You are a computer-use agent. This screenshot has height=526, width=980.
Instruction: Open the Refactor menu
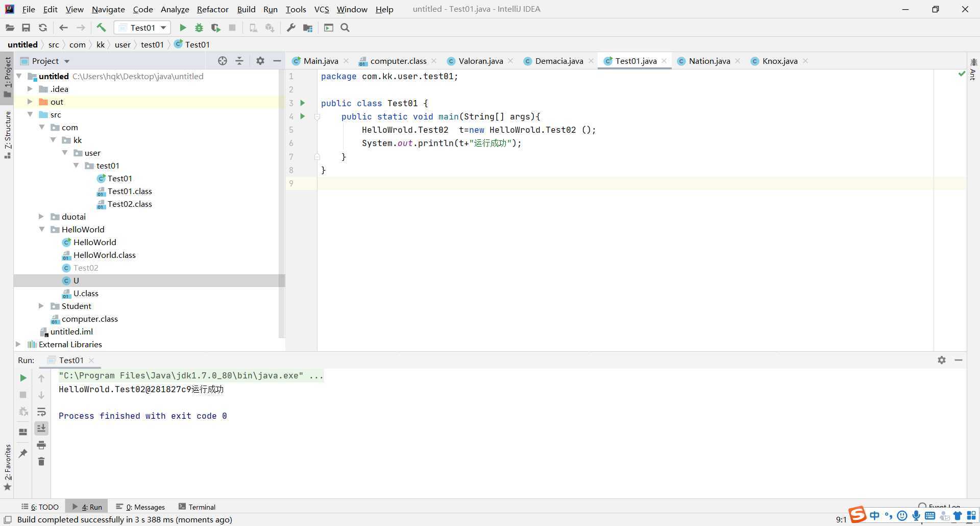coord(212,9)
